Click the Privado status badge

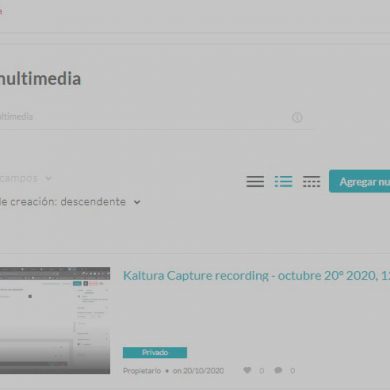point(155,352)
